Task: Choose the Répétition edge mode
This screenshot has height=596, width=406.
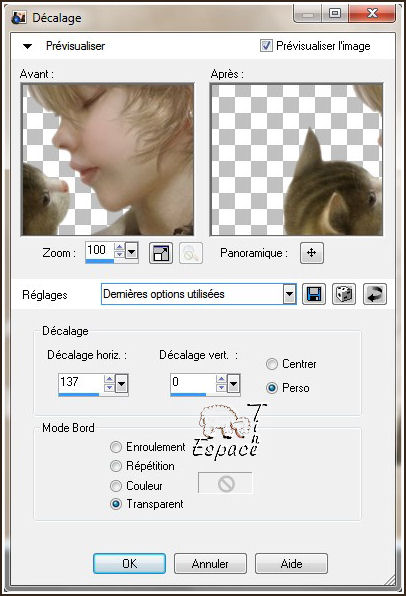Action: point(116,466)
